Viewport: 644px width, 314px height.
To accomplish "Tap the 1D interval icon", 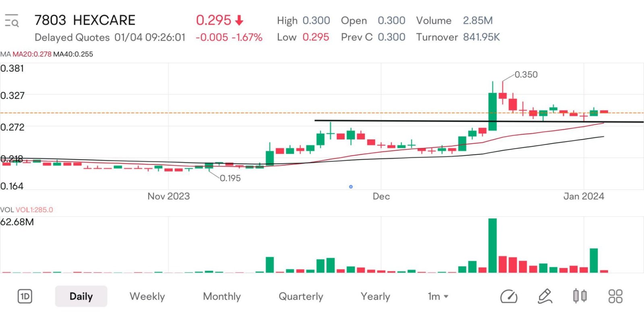I will (x=25, y=297).
